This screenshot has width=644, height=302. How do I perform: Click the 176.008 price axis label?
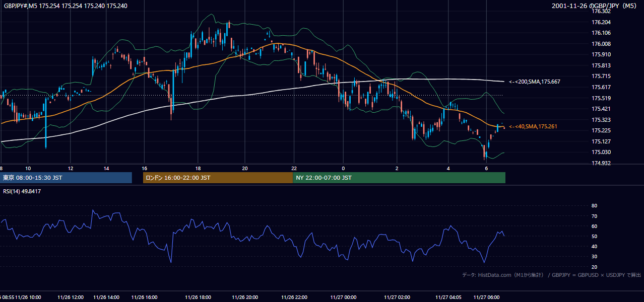click(x=601, y=44)
